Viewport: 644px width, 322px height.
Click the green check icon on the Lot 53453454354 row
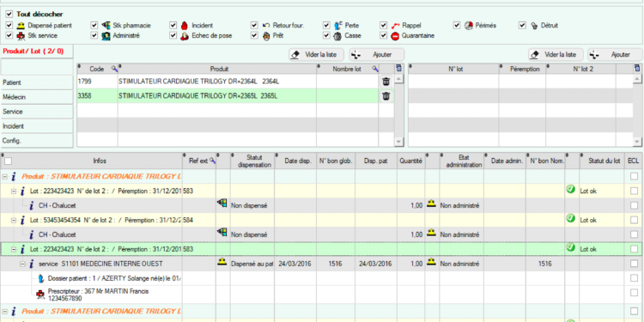coord(570,218)
